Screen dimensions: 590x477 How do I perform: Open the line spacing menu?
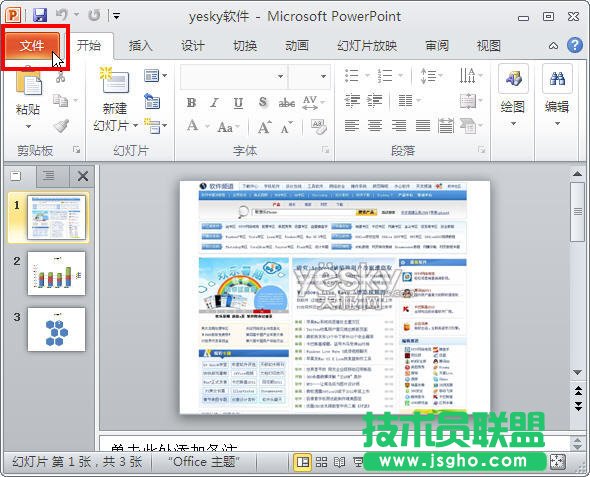[431, 76]
